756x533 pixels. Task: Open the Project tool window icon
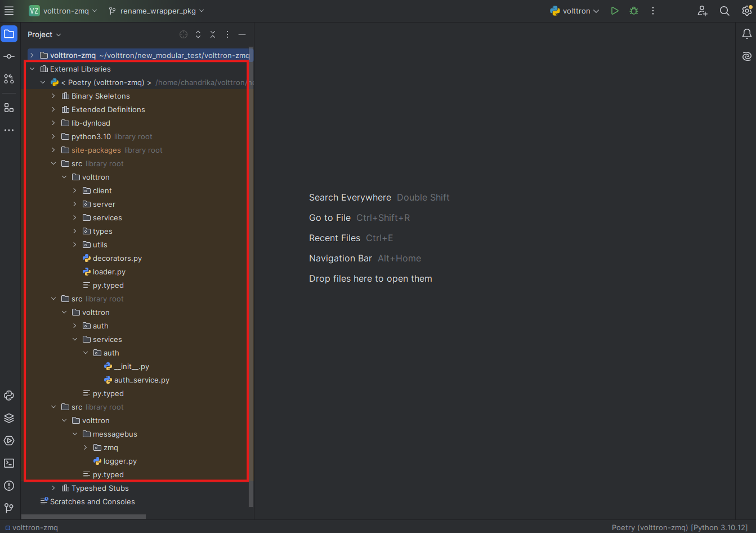pos(9,34)
